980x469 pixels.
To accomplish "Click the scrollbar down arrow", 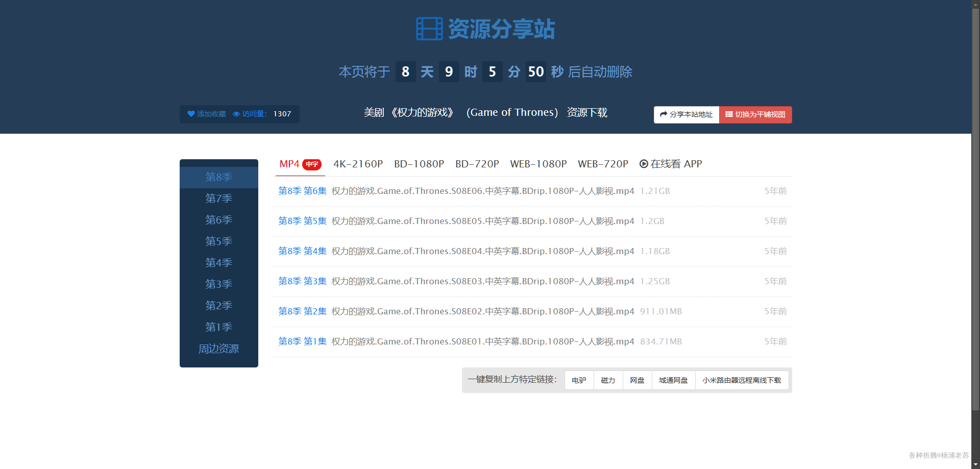I will pyautogui.click(x=975, y=464).
